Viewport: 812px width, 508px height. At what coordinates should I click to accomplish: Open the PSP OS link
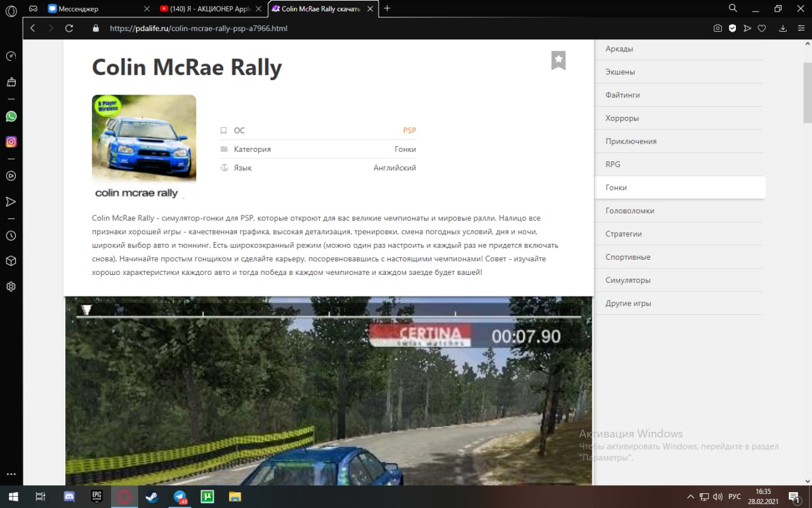click(x=409, y=130)
